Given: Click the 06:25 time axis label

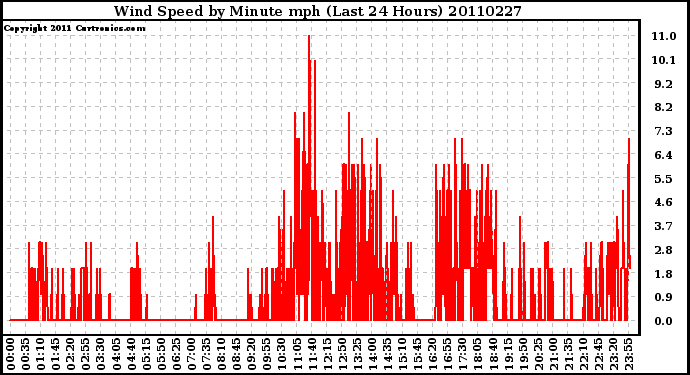Looking at the screenshot, I should click(x=176, y=355).
